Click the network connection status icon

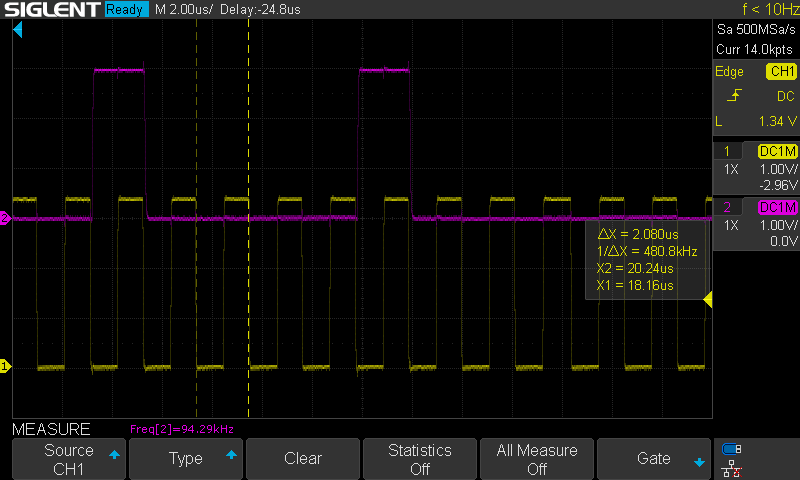732,467
